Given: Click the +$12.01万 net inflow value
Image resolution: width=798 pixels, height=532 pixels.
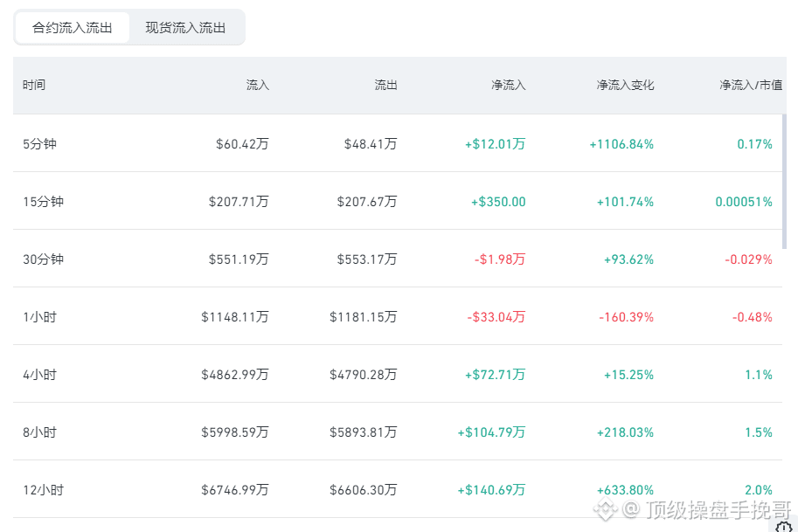Looking at the screenshot, I should 496,144.
